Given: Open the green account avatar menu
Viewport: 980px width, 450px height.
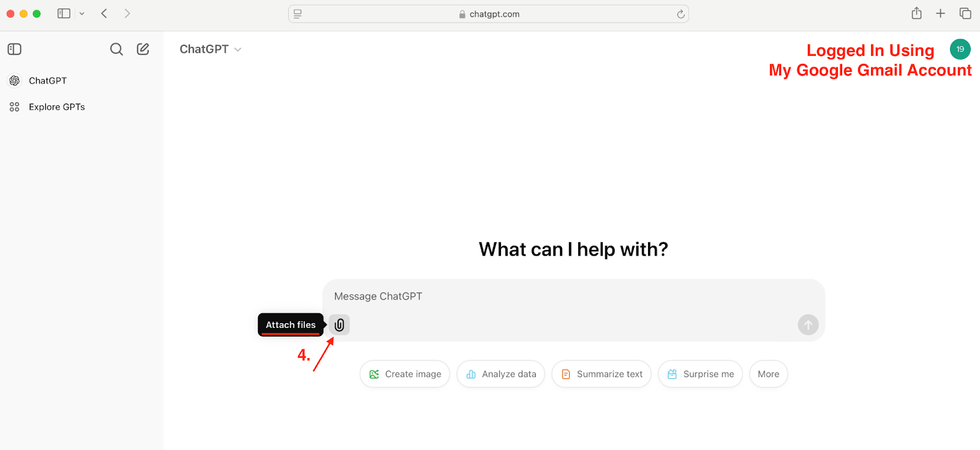Looking at the screenshot, I should (960, 49).
